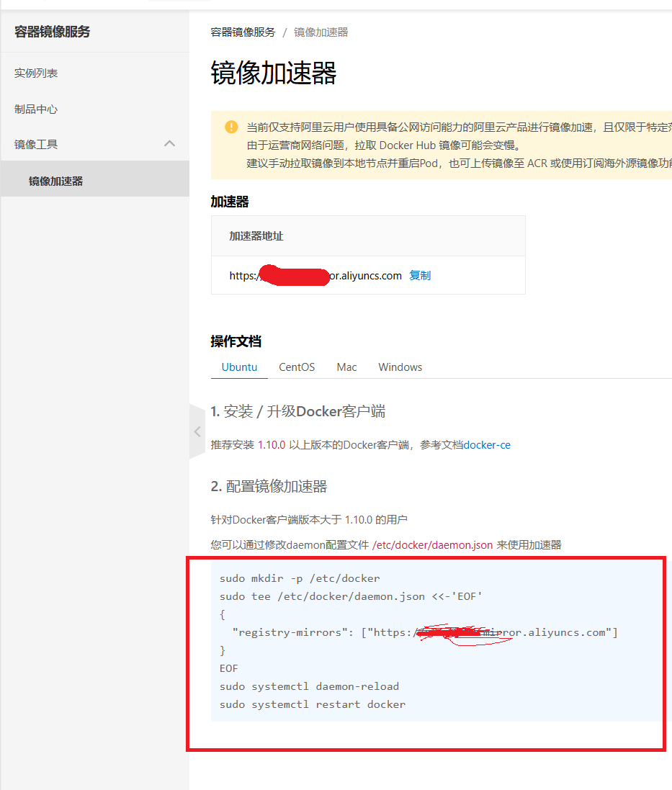Click the 'sudo systemctl daemon-reload' line
672x790 pixels.
309,686
